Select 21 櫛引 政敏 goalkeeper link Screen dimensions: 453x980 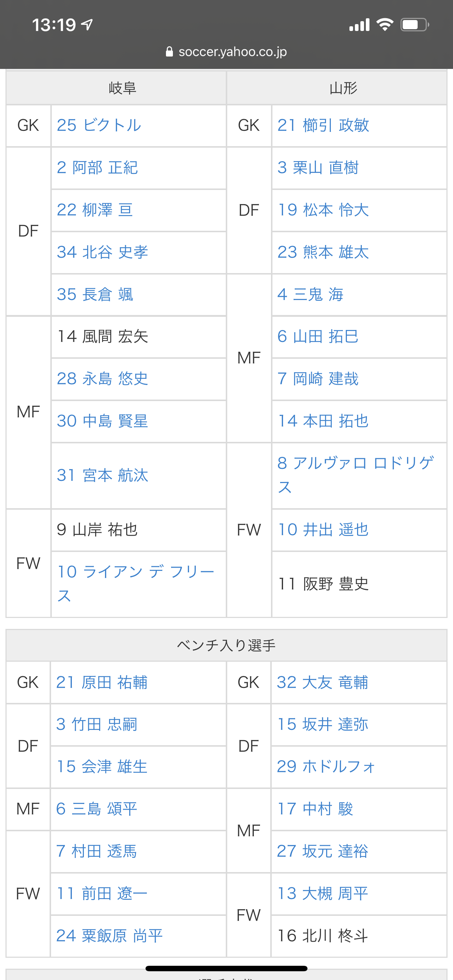(323, 125)
